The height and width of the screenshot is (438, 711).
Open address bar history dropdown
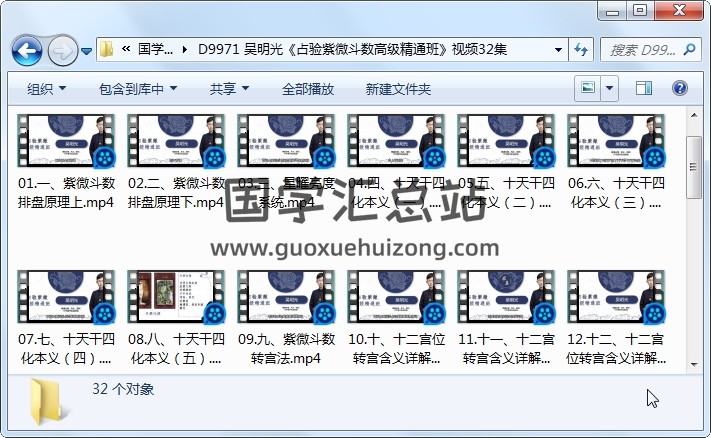pyautogui.click(x=559, y=49)
